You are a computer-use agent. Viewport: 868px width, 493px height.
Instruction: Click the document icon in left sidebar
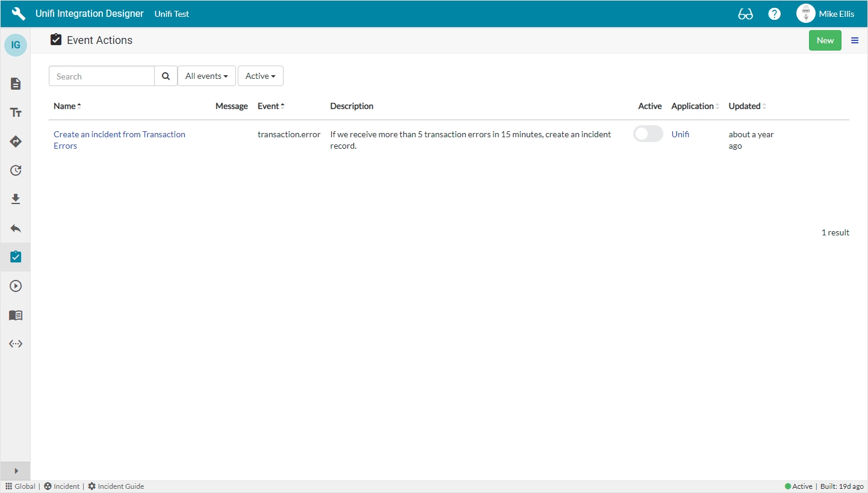point(16,84)
